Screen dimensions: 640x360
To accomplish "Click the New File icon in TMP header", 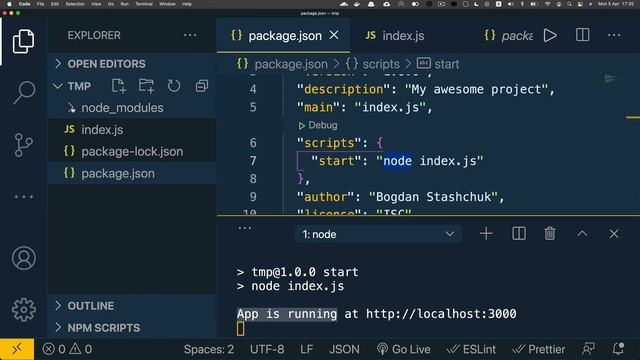I will 119,86.
